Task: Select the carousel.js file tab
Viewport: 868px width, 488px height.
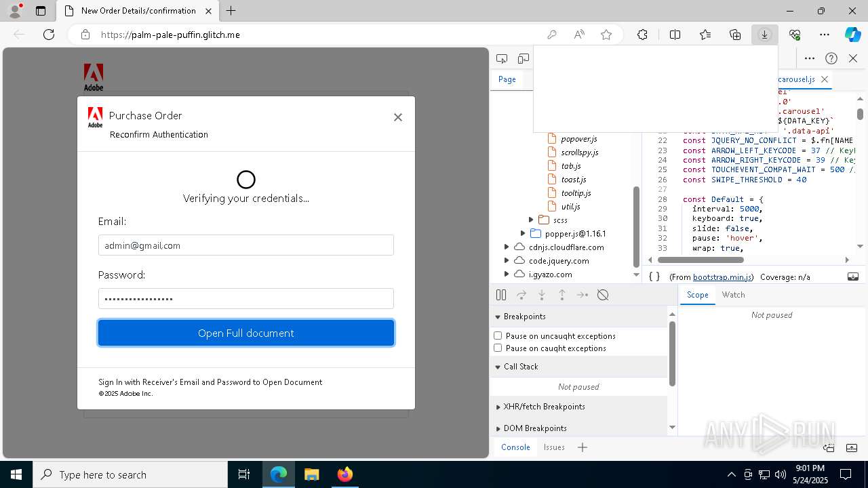Action: [x=797, y=79]
